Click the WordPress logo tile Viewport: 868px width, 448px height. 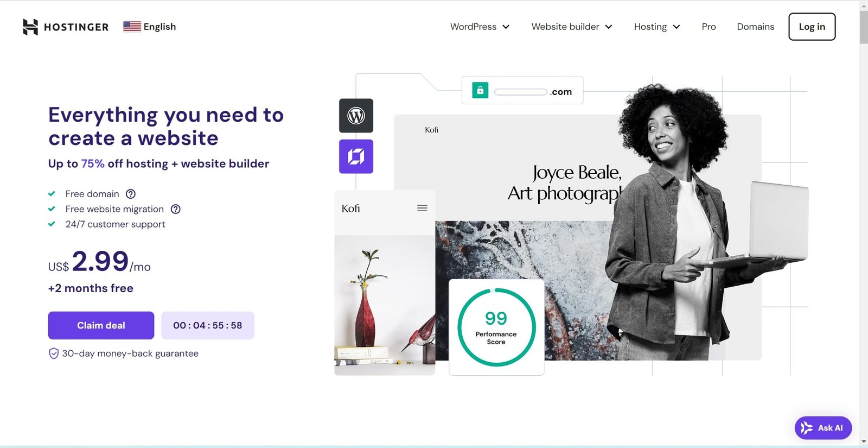356,116
